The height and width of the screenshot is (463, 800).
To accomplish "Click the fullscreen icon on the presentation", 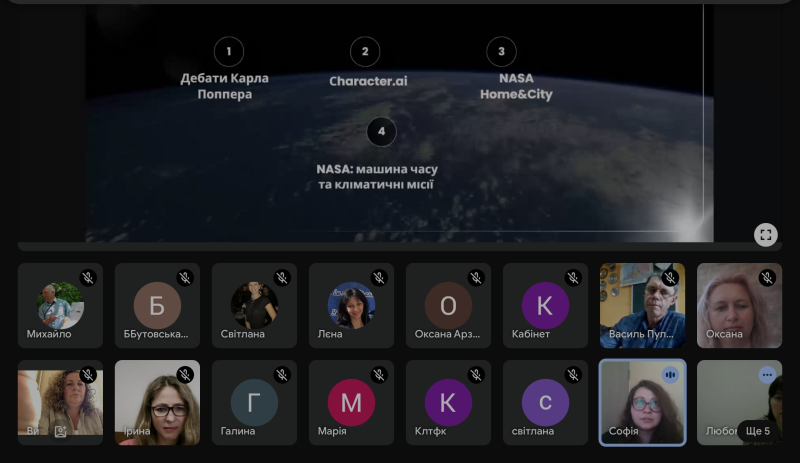I will pos(765,235).
